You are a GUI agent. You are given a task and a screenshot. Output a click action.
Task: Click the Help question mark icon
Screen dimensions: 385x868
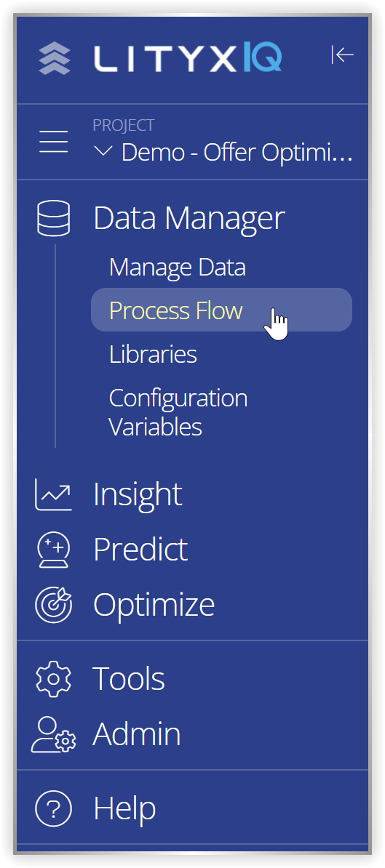(x=53, y=808)
